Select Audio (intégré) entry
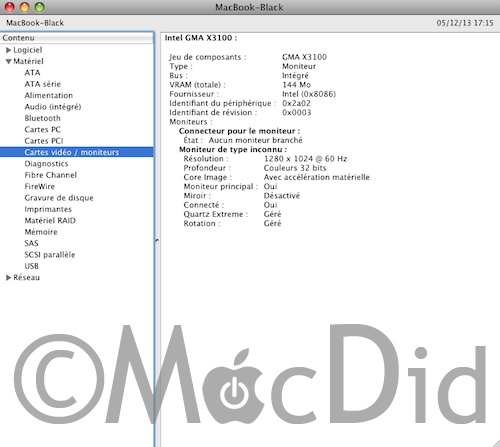This screenshot has width=500, height=447. 53,107
